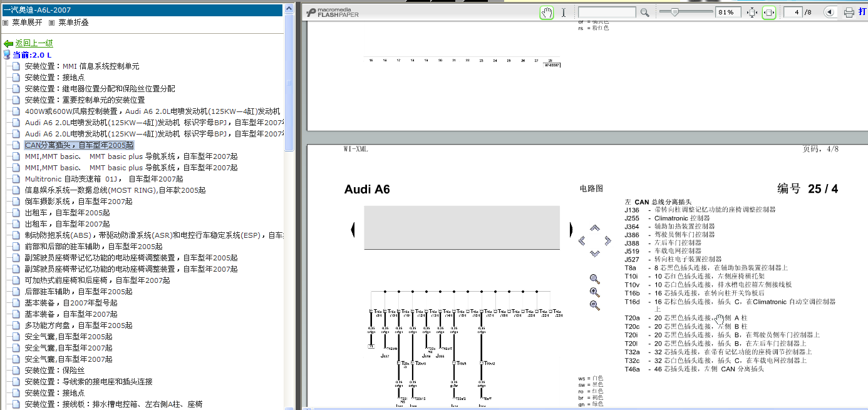The width and height of the screenshot is (868, 410).
Task: Zoom out diagram with minus magnifier
Action: 594,305
